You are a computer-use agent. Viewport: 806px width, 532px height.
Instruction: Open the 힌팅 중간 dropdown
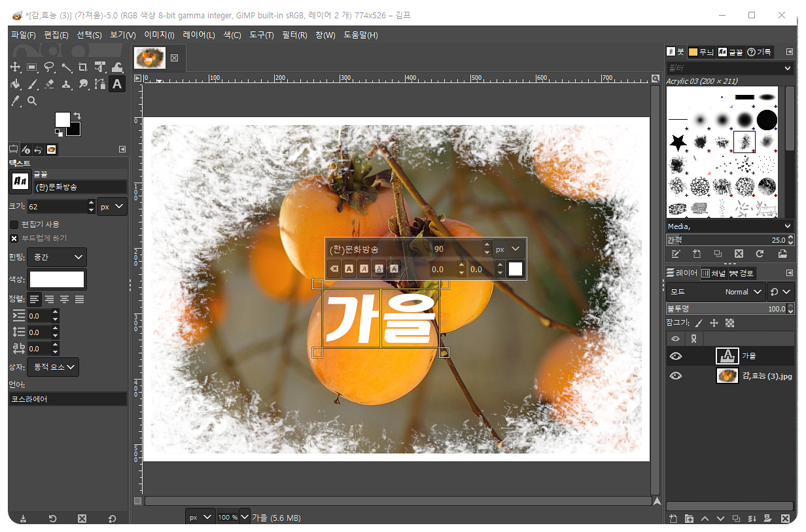pyautogui.click(x=57, y=257)
